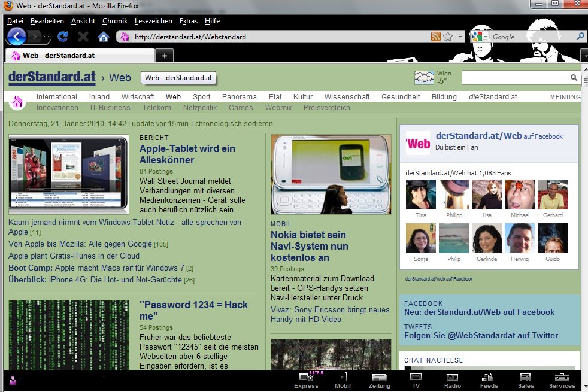Viewport: 588px width, 392px height.
Task: Click the browser Forward arrow button
Action: (34, 37)
